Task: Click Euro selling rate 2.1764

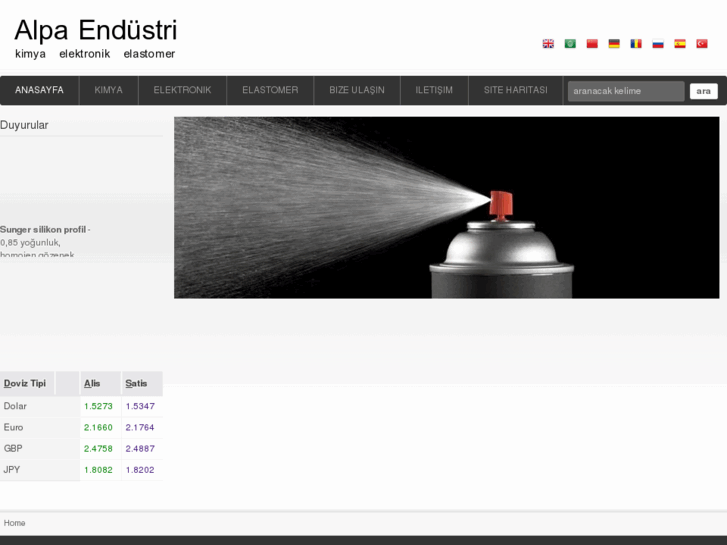Action: pos(140,428)
